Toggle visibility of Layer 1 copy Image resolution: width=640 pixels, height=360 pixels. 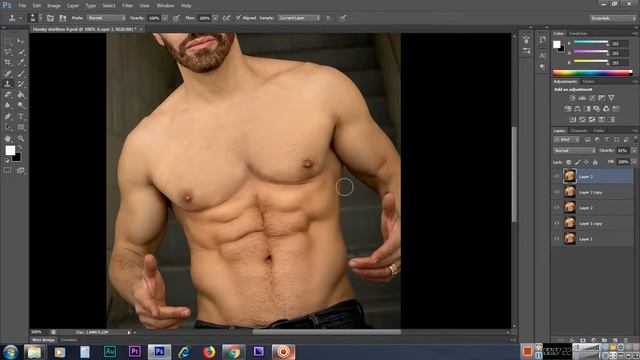coord(557,223)
